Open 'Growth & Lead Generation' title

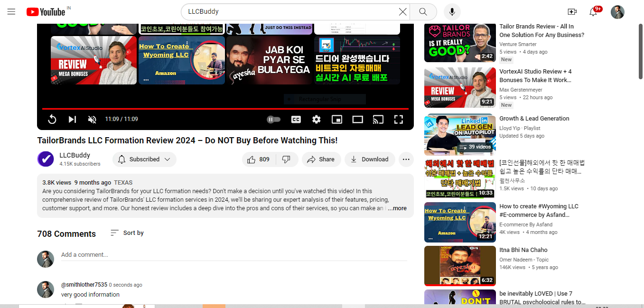534,119
